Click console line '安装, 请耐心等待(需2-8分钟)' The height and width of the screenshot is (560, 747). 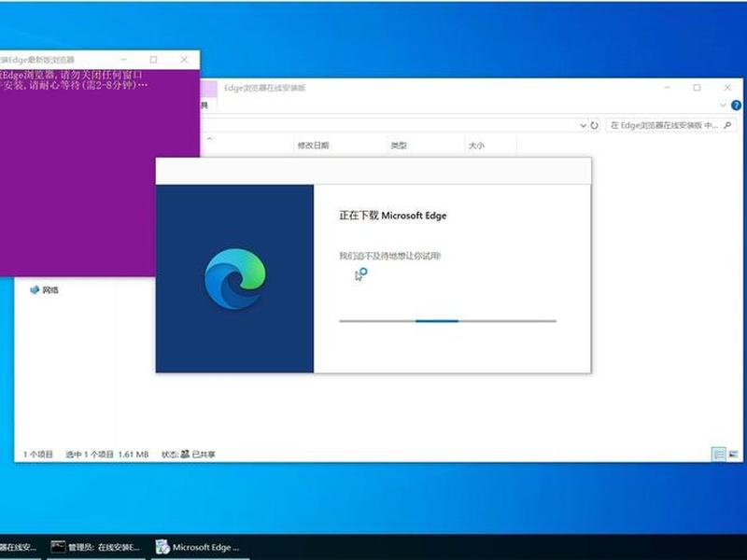(74, 85)
